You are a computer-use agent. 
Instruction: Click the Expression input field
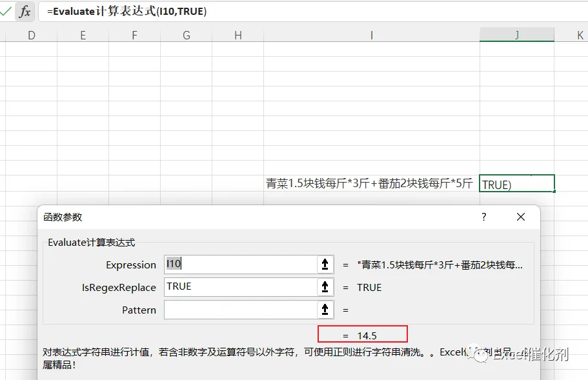tap(241, 265)
